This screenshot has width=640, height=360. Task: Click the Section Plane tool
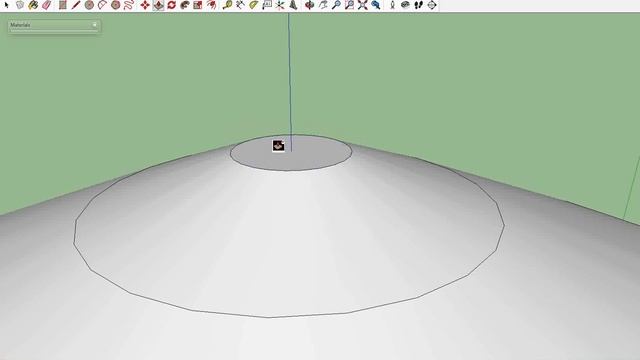tap(432, 5)
